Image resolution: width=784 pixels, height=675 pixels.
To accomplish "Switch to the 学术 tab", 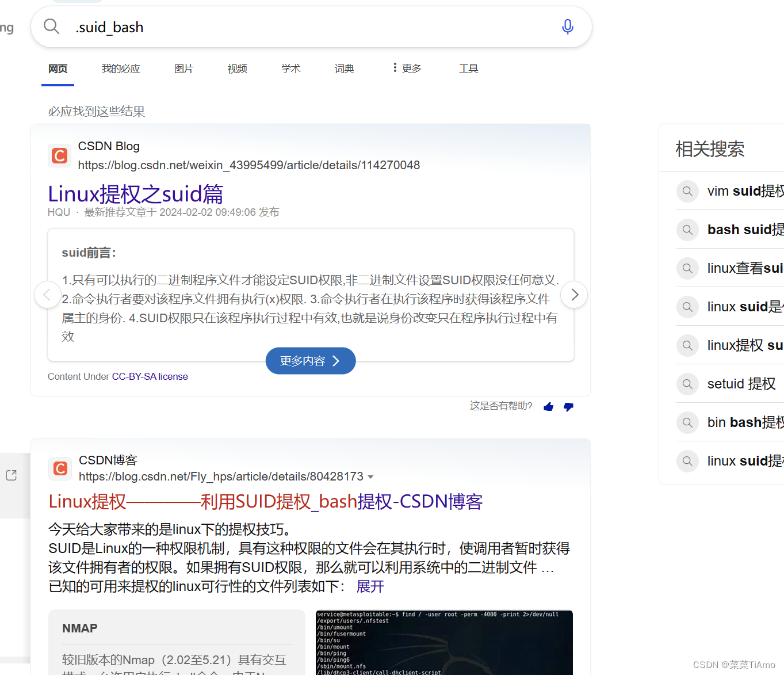I will [291, 68].
